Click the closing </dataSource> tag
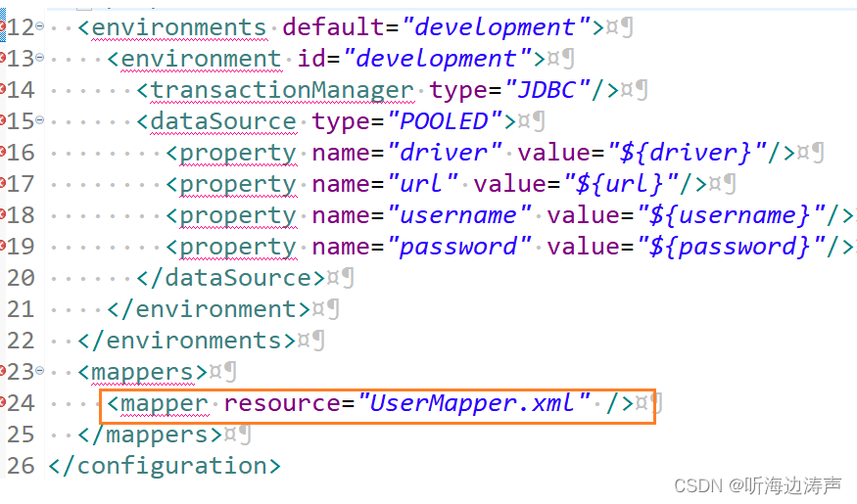Viewport: 857px width, 504px height. [x=231, y=278]
